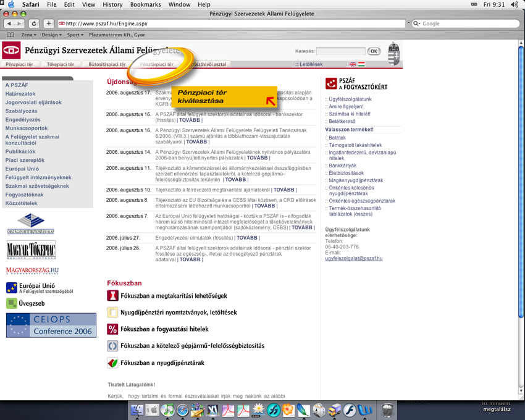Click the Európai Unió stars flag icon

(x=12, y=288)
